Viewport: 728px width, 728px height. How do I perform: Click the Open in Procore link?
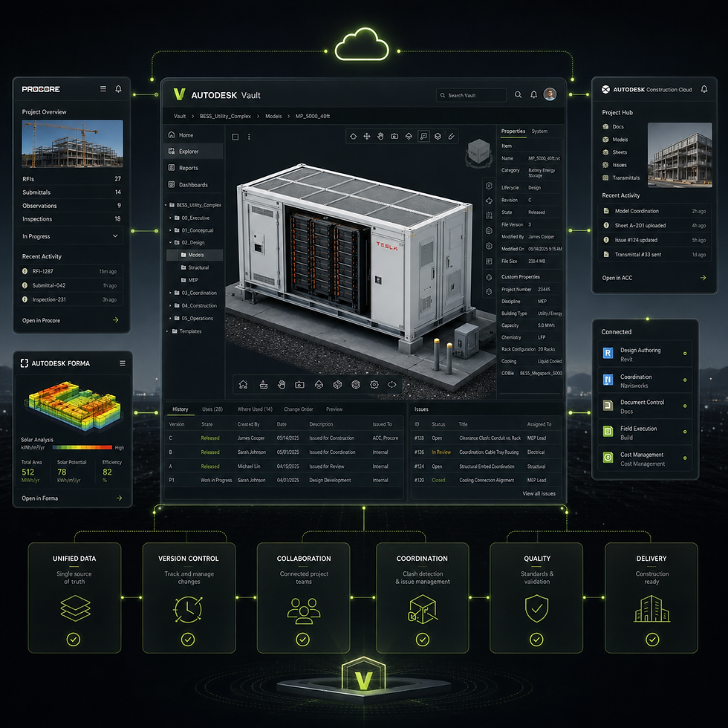tap(71, 320)
